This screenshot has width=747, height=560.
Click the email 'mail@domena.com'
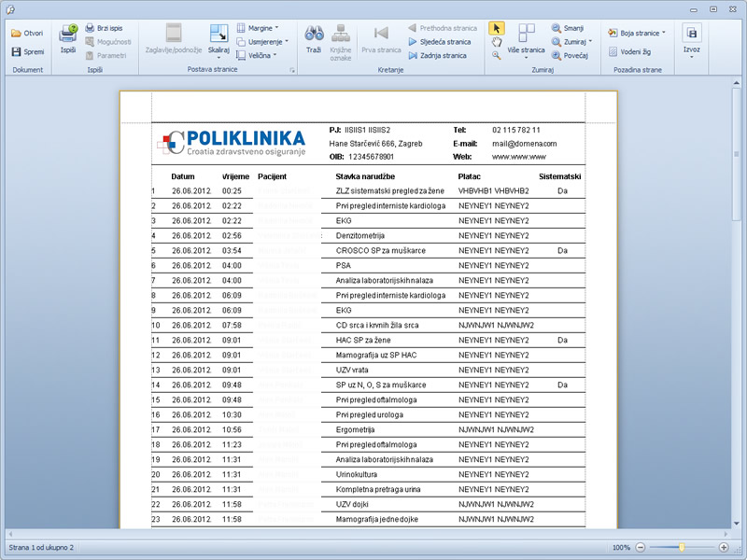point(525,144)
